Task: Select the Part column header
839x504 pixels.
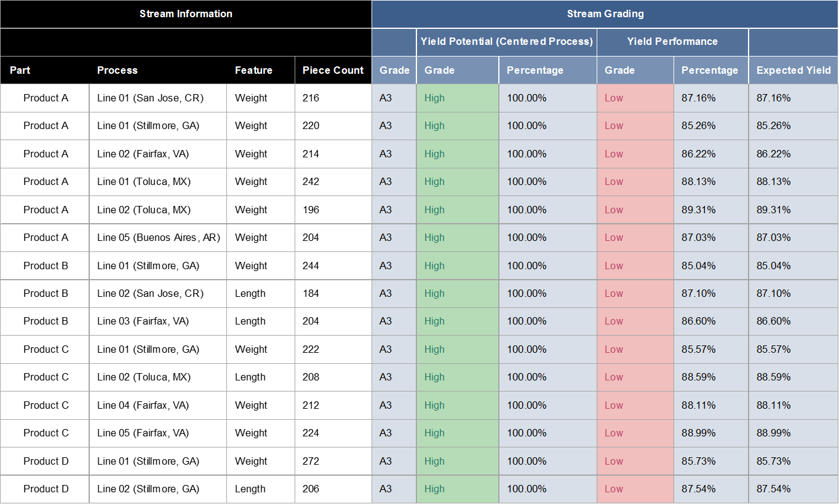Action: click(x=20, y=70)
